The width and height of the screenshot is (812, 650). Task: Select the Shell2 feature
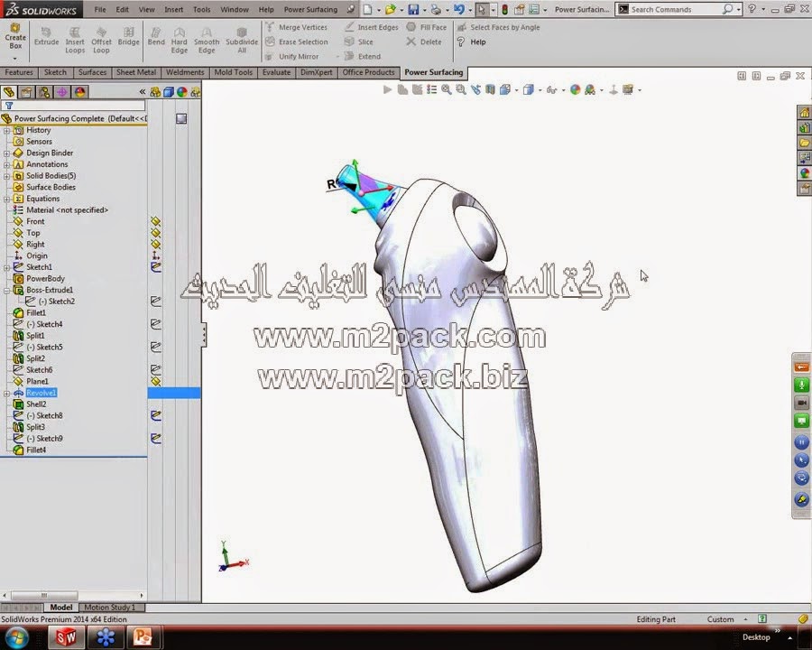30,404
